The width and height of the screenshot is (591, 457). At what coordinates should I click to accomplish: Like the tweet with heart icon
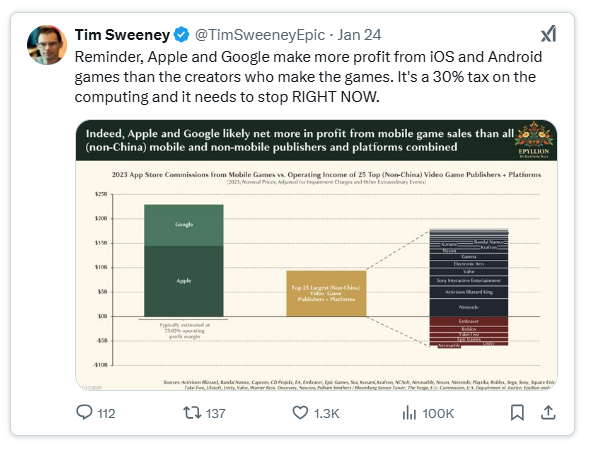300,413
